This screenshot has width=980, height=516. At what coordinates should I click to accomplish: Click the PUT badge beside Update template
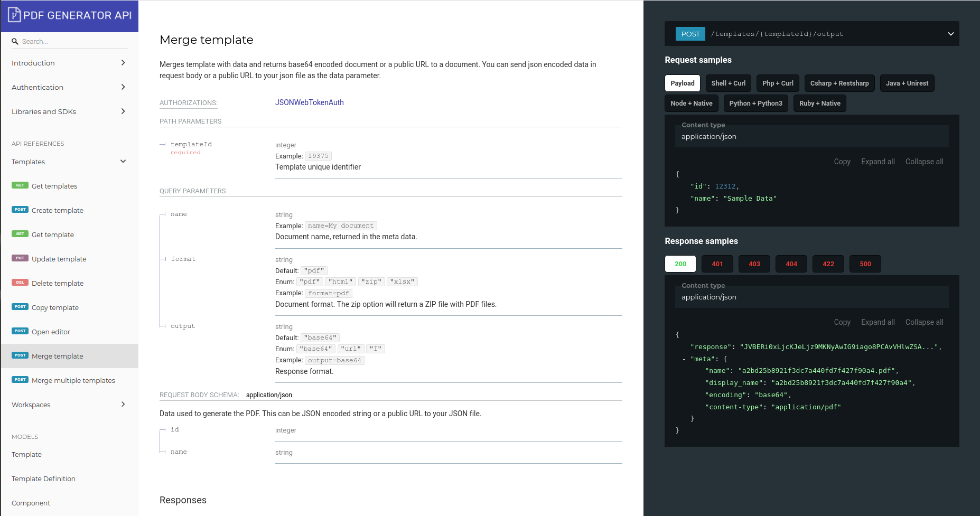20,258
